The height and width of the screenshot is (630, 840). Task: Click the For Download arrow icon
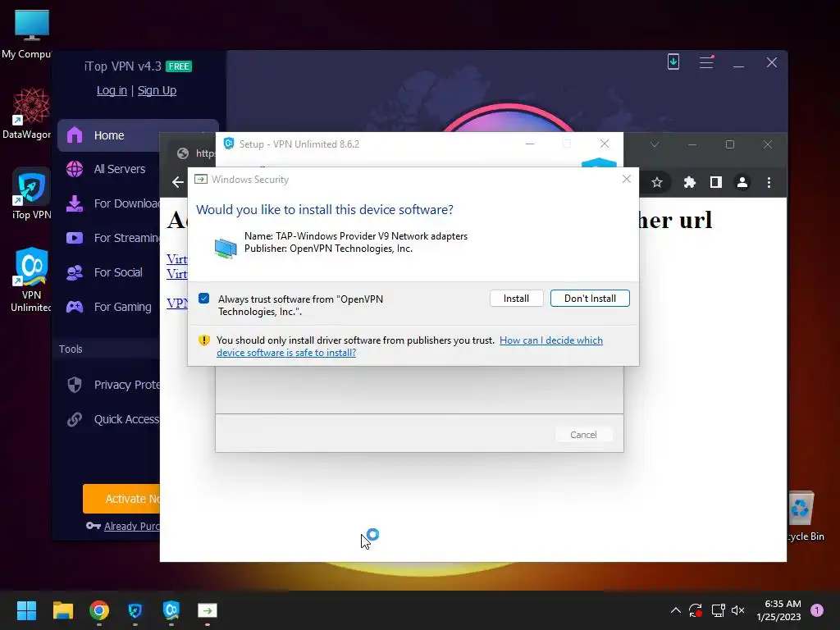[x=75, y=203]
